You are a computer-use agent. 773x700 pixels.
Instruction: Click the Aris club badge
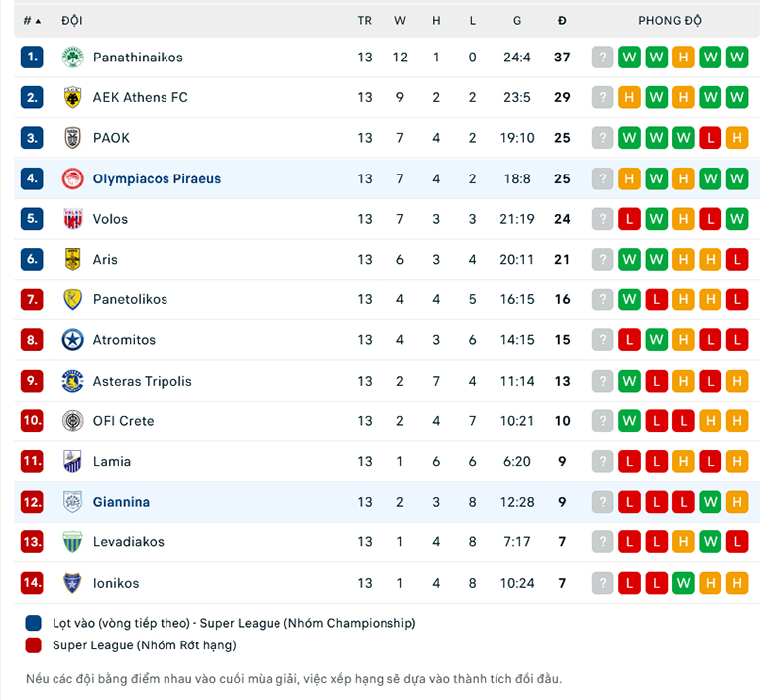(x=73, y=259)
